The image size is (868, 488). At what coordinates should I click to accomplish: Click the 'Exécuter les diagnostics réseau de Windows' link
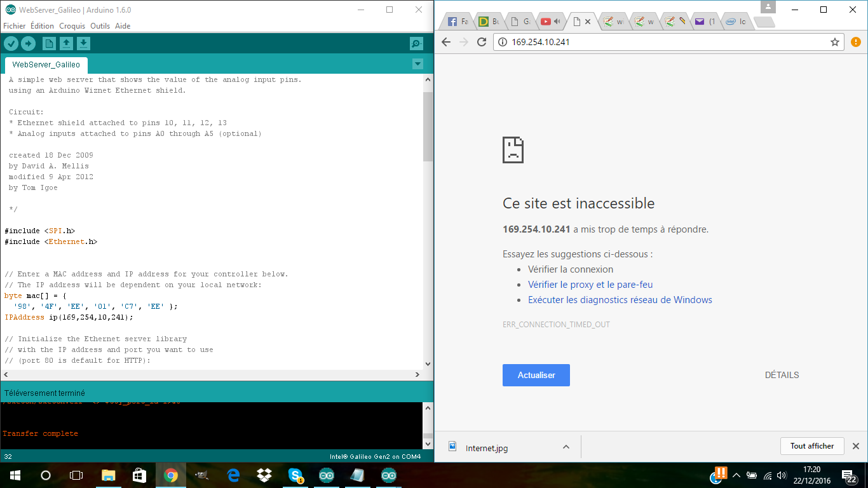(620, 300)
